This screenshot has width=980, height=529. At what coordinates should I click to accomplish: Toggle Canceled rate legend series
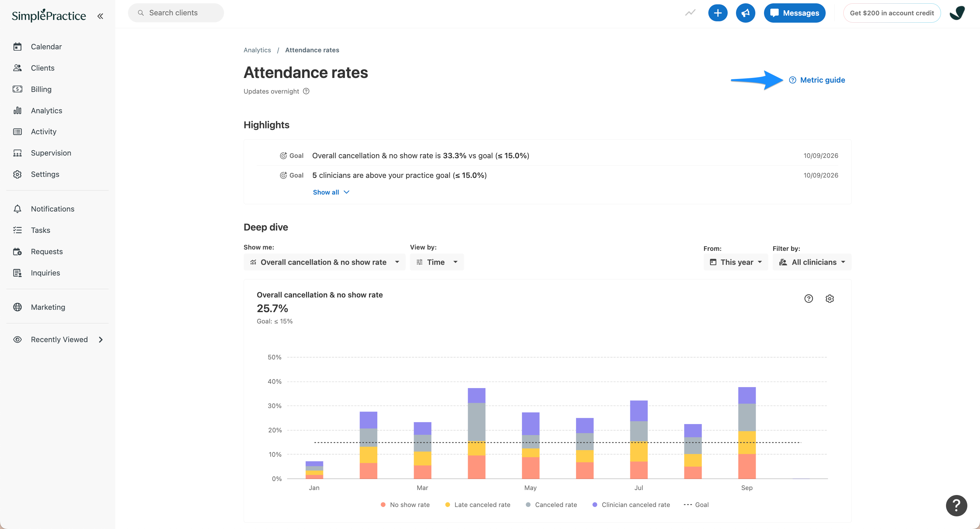[551, 505]
